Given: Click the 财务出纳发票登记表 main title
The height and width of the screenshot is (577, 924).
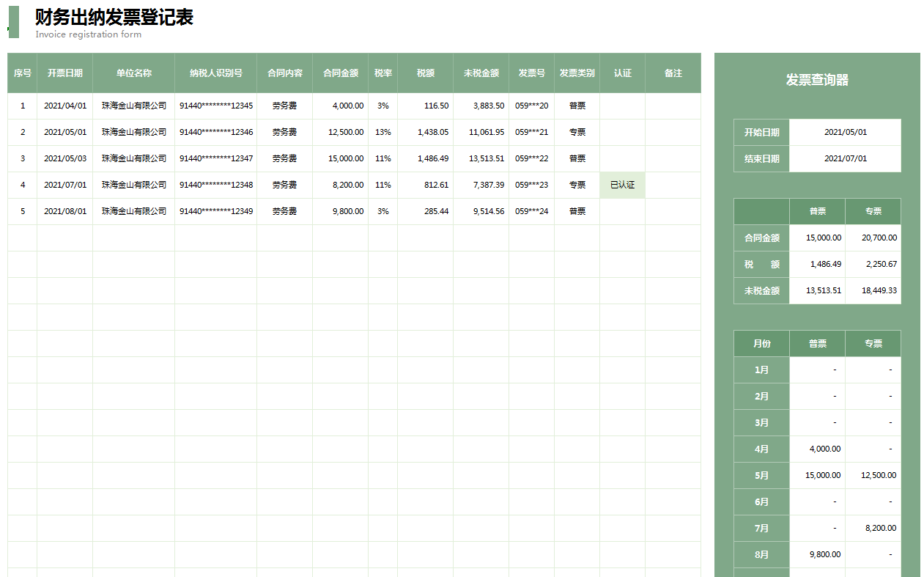Looking at the screenshot, I should tap(114, 18).
